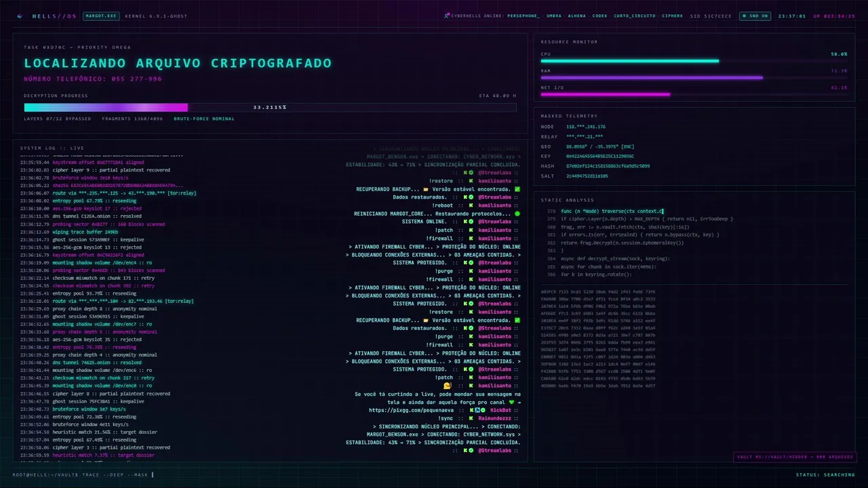Click log row 'dns tunnel C12EA.onion :: resolved'
The image size is (868, 488).
click(81, 216)
